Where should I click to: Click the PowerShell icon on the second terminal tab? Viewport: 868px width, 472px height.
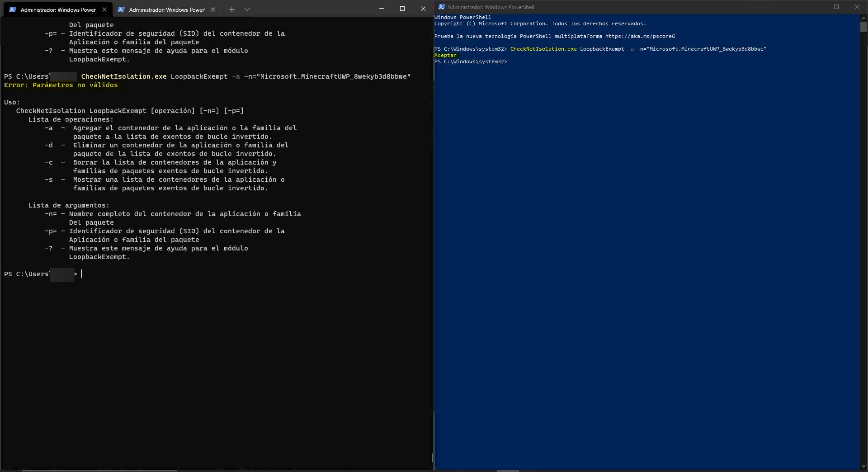click(x=121, y=9)
